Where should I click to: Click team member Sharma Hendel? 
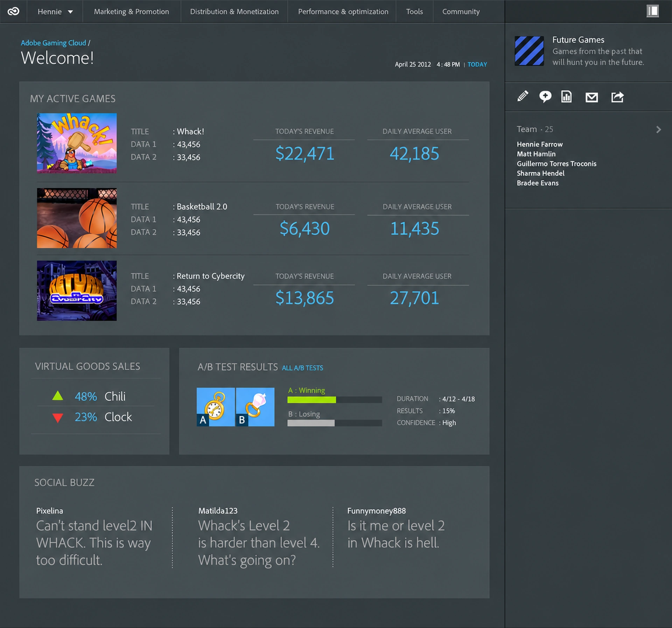(x=540, y=173)
